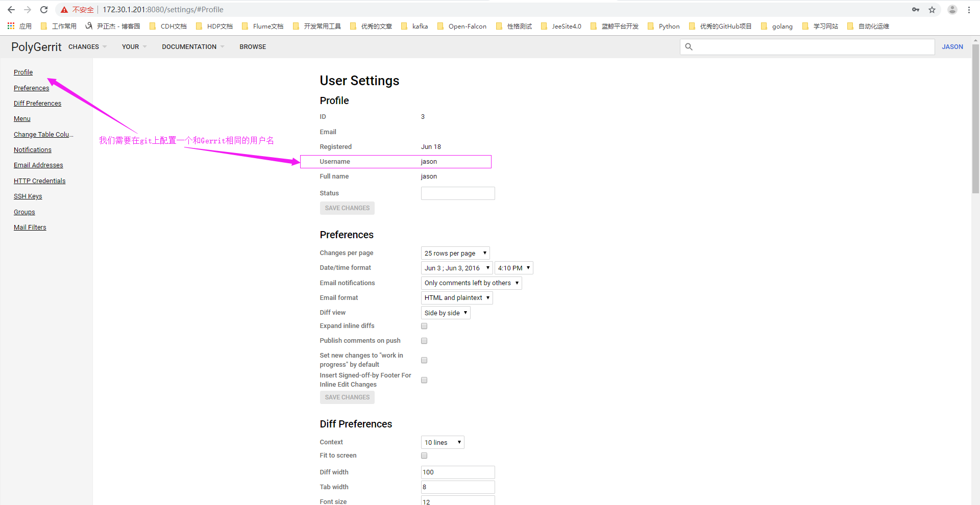Open the 4:10 PM time format dropdown

pos(514,268)
